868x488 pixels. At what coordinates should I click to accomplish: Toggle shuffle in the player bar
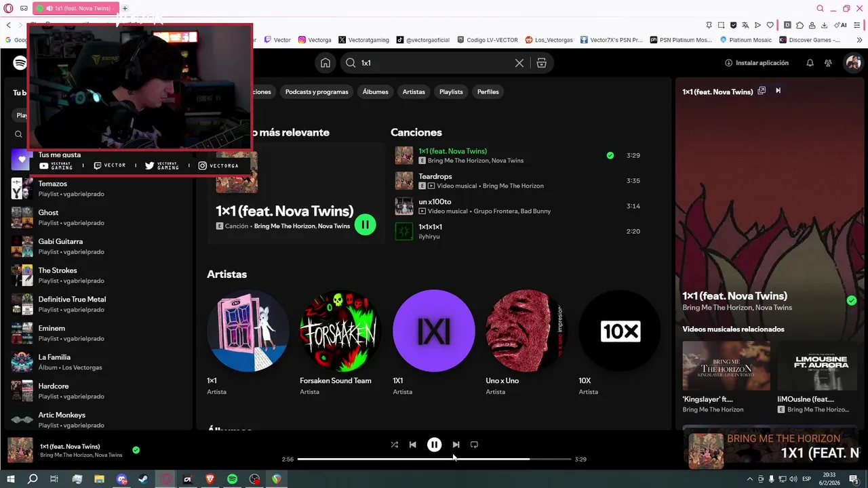(x=394, y=445)
